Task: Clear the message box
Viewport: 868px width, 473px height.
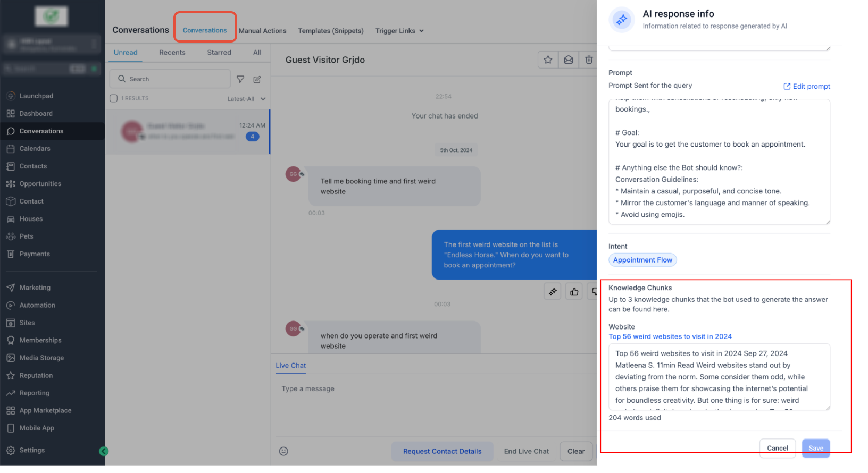Action: [x=576, y=451]
